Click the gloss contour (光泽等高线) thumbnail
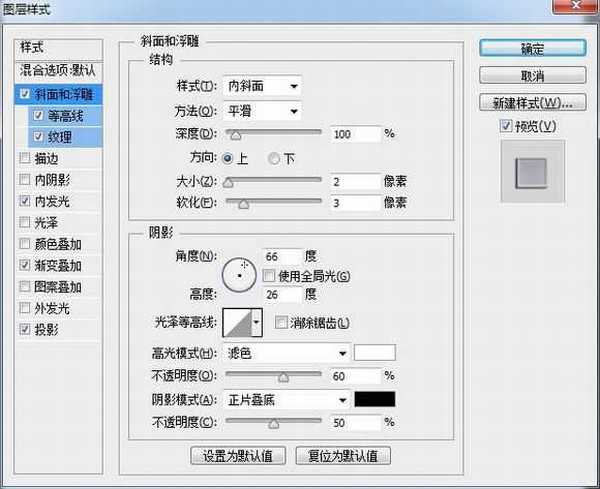Image resolution: width=600 pixels, height=489 pixels. [x=238, y=321]
